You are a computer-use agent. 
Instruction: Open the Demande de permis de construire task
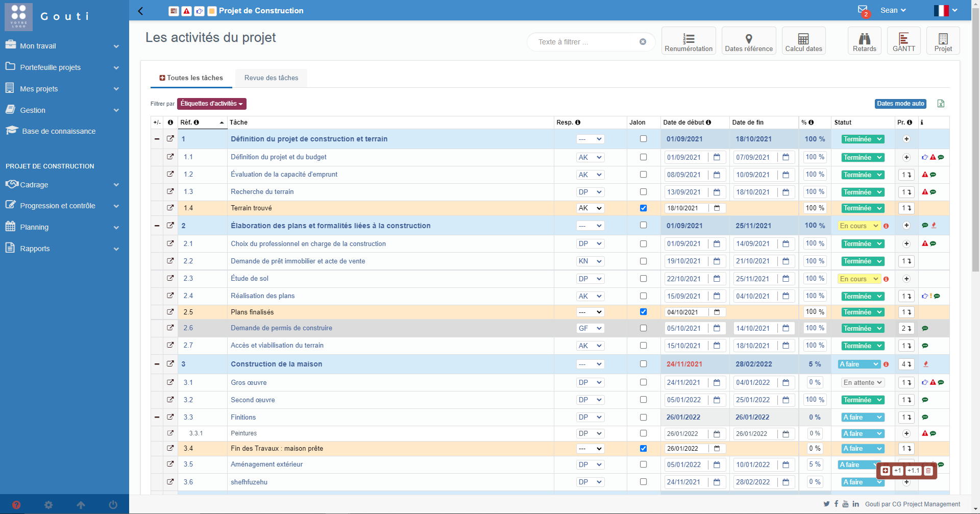point(281,328)
